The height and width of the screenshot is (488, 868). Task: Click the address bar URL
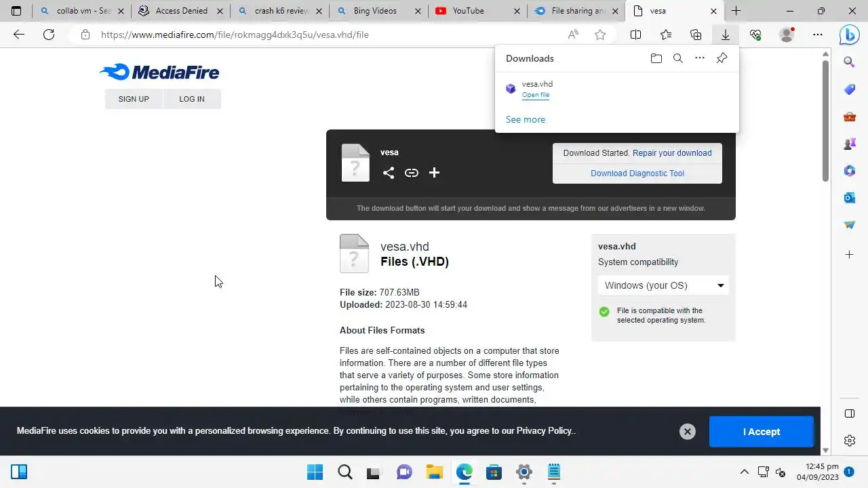[235, 35]
